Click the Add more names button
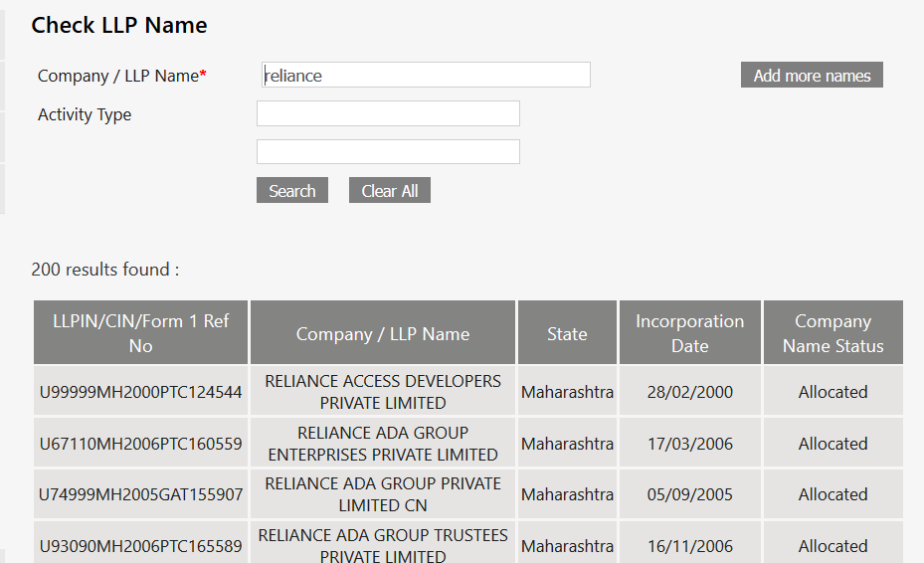924x563 pixels. coord(812,75)
